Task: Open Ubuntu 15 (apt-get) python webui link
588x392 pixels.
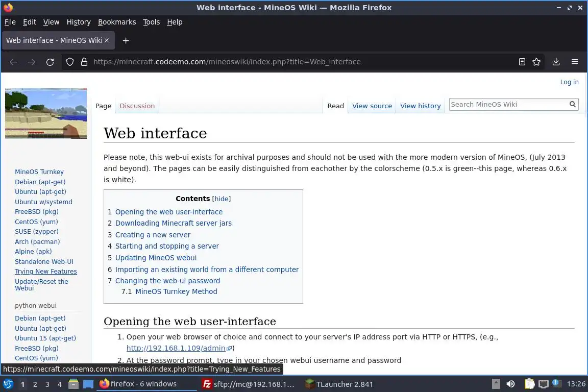Action: (45, 338)
